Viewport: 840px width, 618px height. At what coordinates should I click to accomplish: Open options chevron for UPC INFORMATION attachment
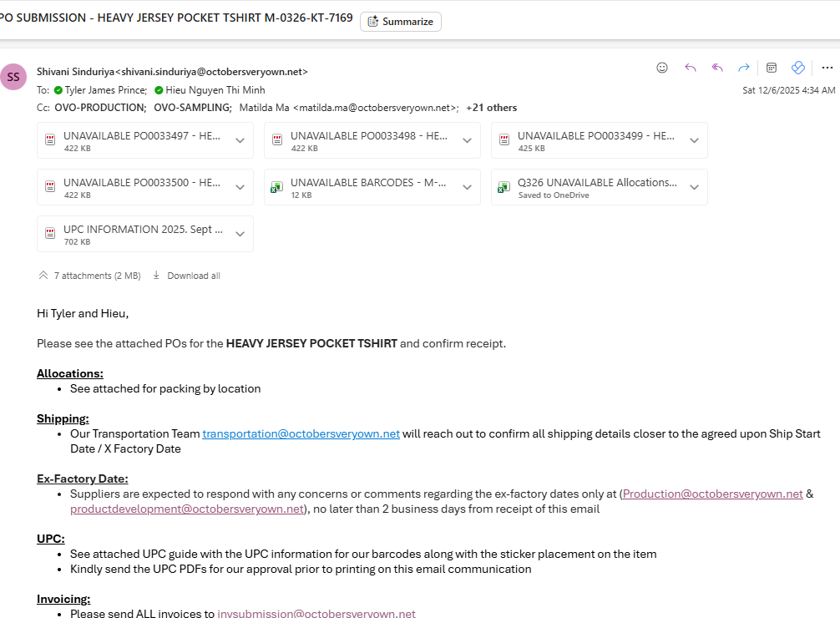(x=240, y=234)
